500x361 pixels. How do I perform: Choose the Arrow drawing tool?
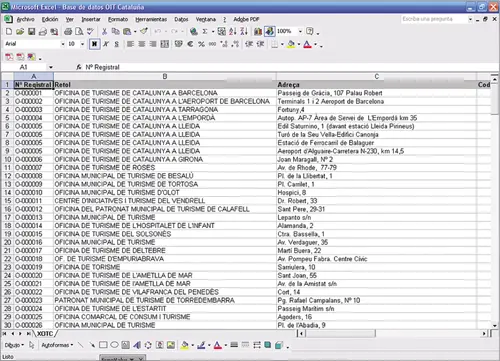pyautogui.click(x=92, y=345)
